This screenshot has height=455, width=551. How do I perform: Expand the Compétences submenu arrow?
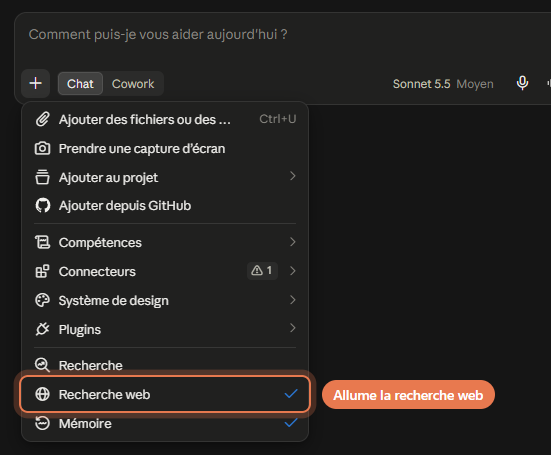coord(292,242)
